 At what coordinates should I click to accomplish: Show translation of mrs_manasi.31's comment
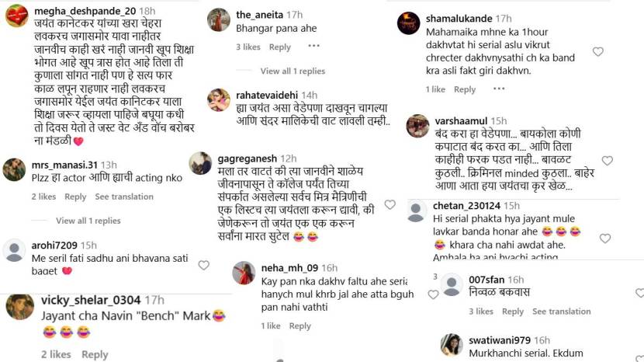(124, 197)
